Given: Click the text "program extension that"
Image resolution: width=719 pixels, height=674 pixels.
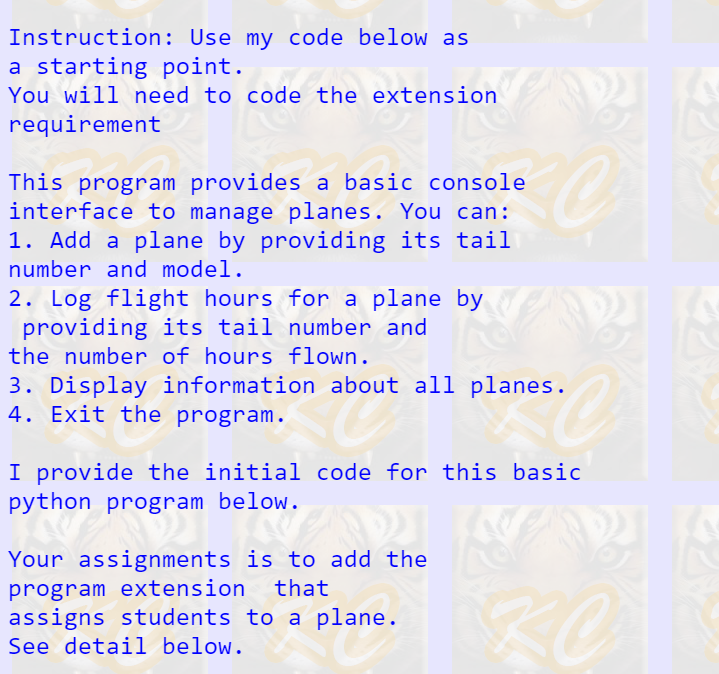Looking at the screenshot, I should (x=168, y=588).
